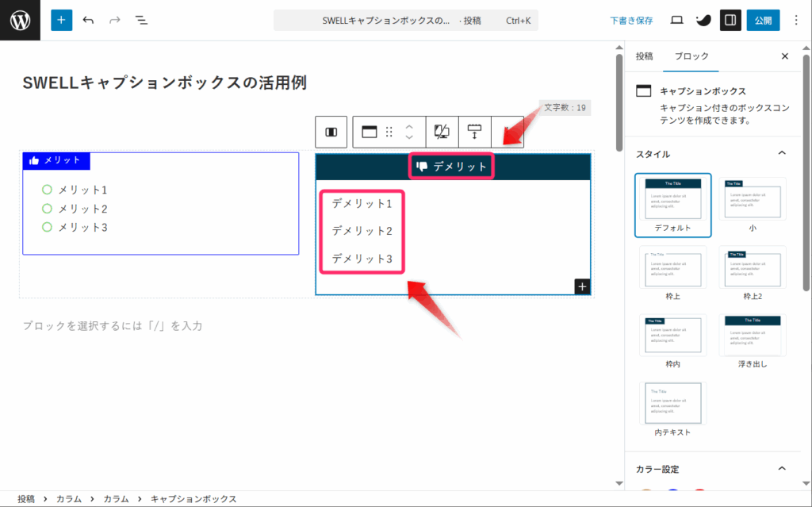Click the post title heading
The height and width of the screenshot is (507, 812).
tap(165, 83)
